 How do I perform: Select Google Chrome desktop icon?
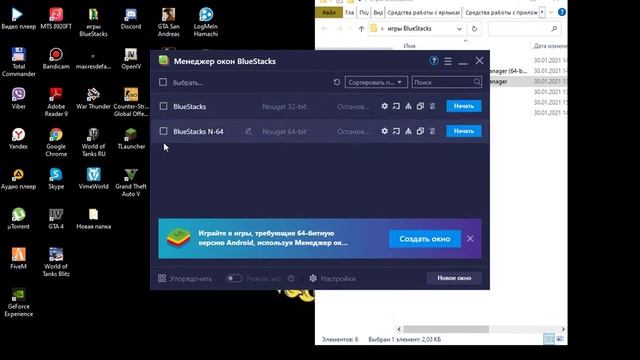[56, 142]
